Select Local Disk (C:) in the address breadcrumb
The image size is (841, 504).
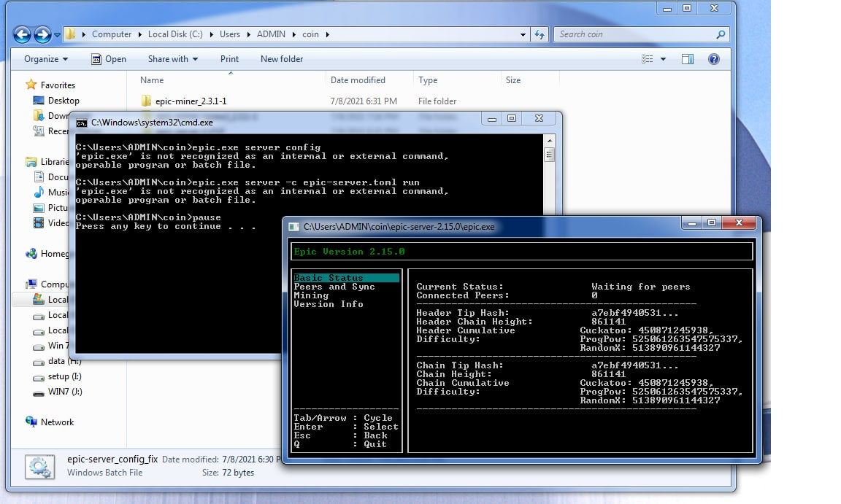[x=175, y=34]
